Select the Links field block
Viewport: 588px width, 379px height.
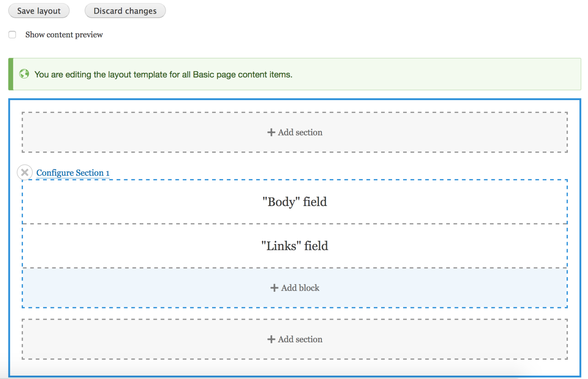point(294,245)
